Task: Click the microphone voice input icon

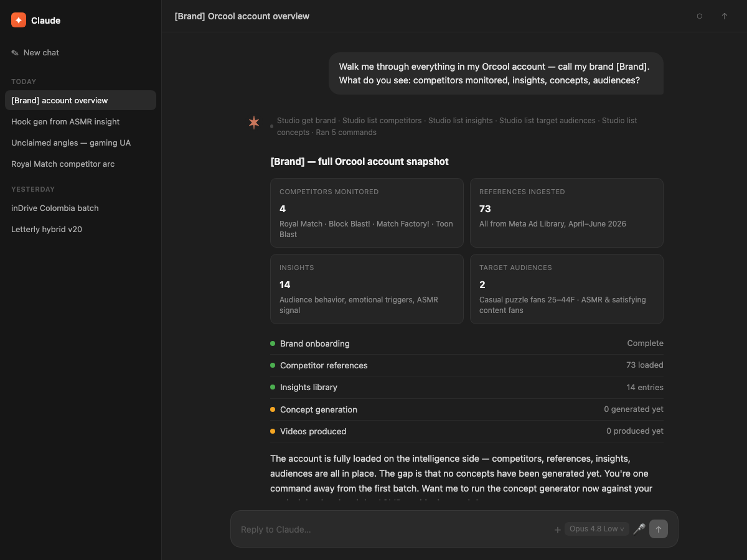Action: point(639,529)
